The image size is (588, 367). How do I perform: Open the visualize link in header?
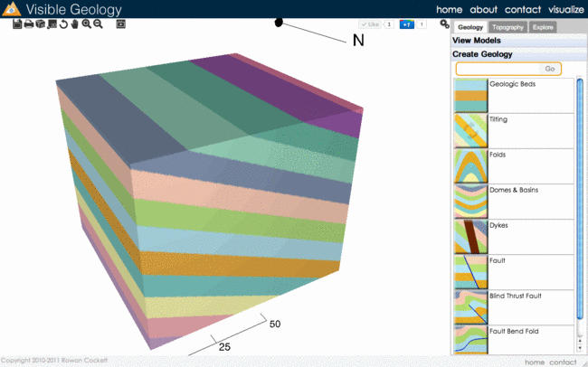(565, 9)
